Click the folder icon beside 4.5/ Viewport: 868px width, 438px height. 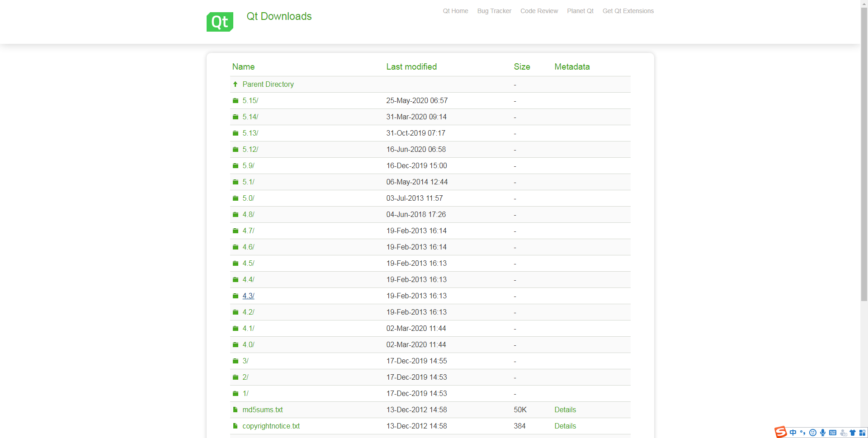[x=235, y=263]
